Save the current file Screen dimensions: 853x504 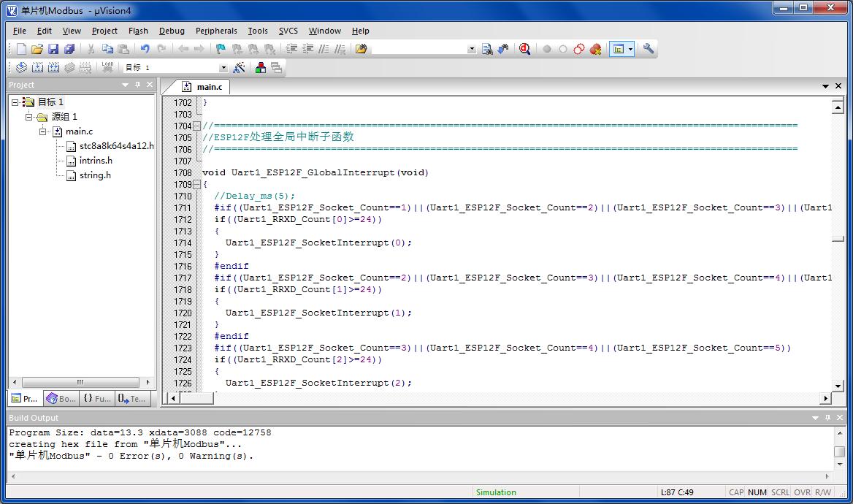[53, 49]
